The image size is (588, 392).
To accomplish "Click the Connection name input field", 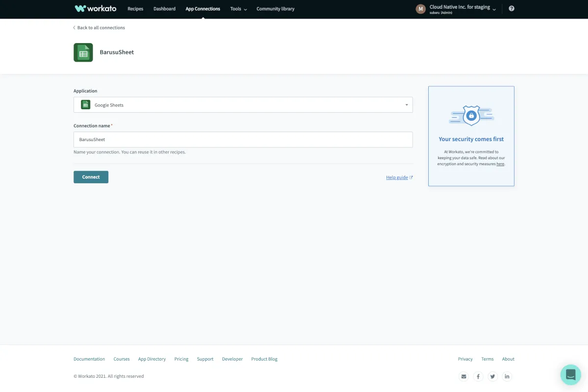I will pyautogui.click(x=243, y=140).
